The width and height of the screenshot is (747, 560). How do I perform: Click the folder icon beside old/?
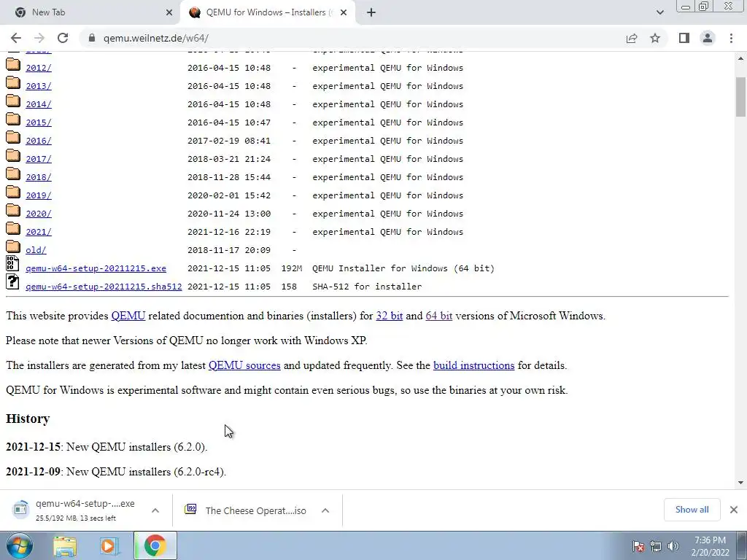click(13, 248)
